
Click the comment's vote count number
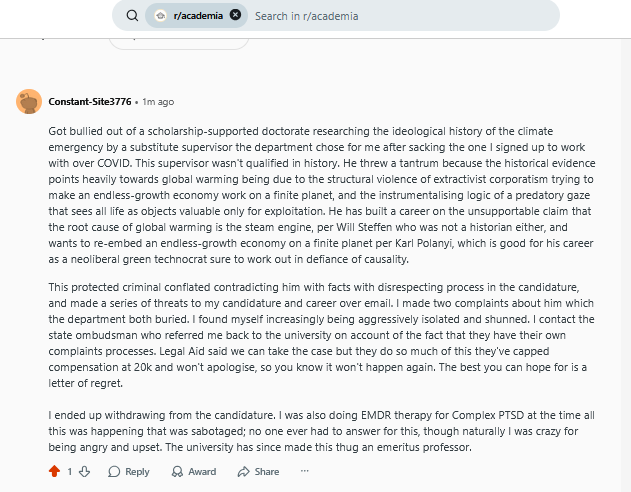[69, 471]
